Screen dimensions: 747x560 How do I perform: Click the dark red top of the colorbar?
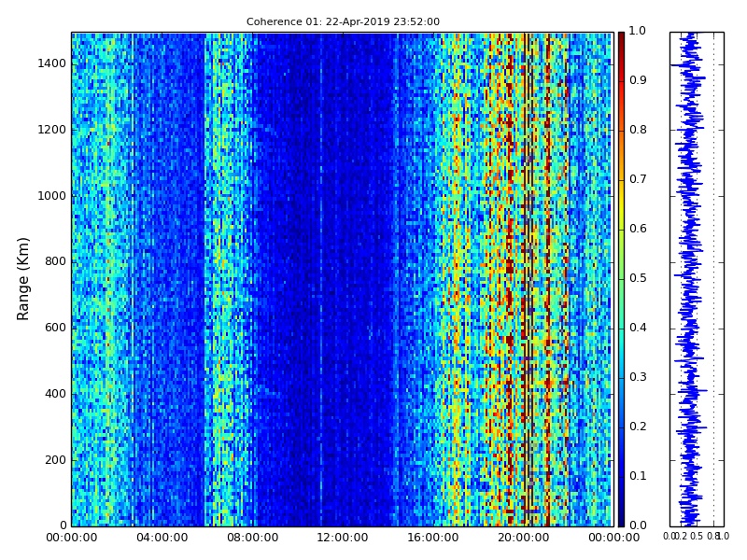[621, 43]
